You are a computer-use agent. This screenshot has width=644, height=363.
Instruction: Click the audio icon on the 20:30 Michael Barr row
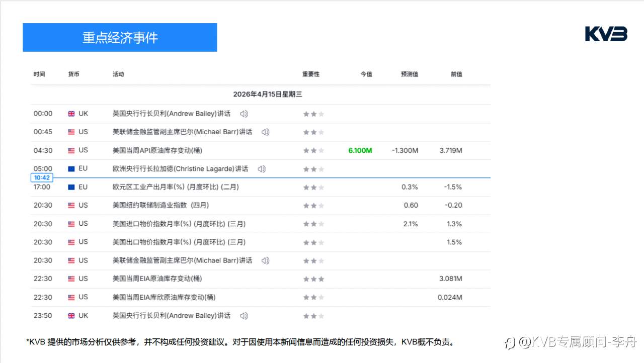[x=265, y=260]
